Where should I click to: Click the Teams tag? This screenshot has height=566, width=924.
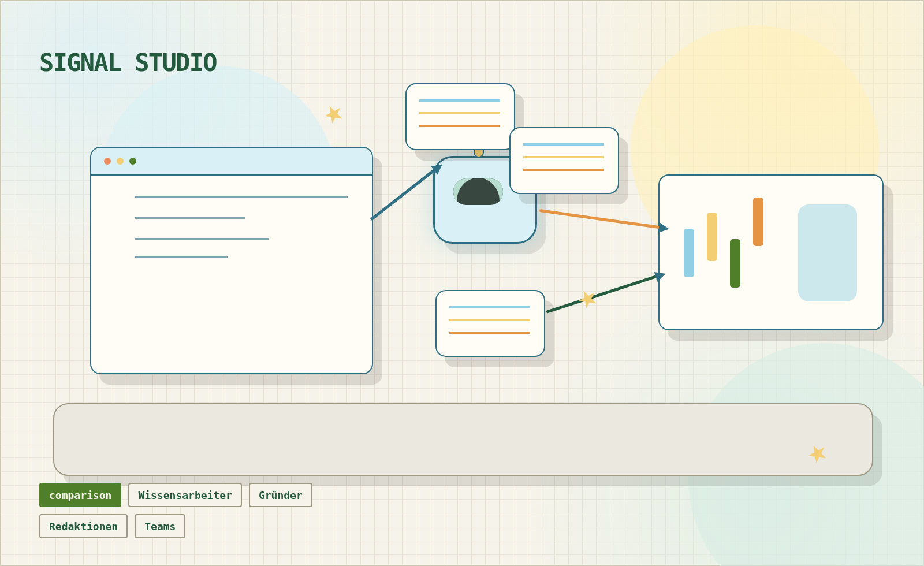click(160, 526)
